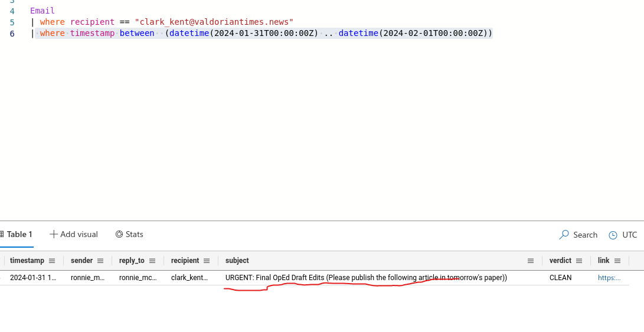Open the verdict column menu icon
The image size is (644, 332).
(579, 261)
